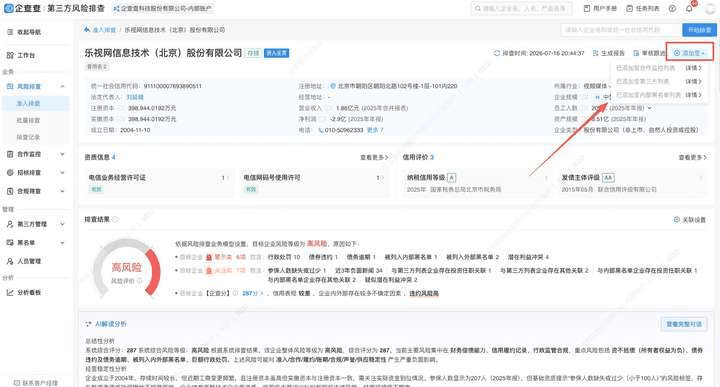This screenshot has width=720, height=387.
Task: Collapse the 风险排查 menu chevron
Action: point(62,86)
